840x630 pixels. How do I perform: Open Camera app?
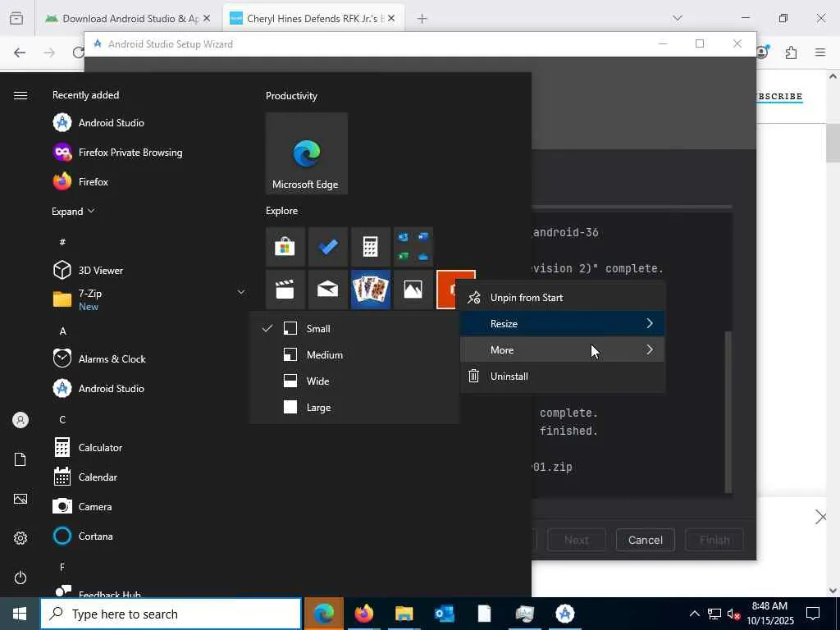point(83,506)
